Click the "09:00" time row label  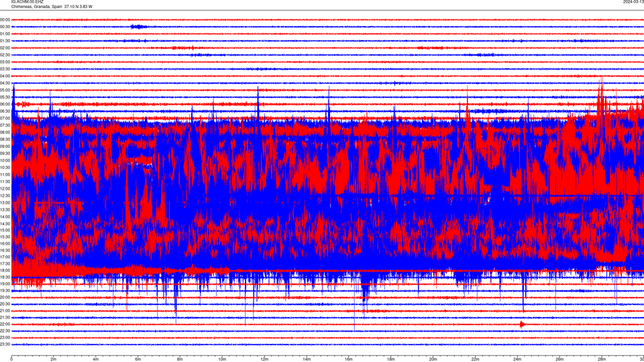coord(5,146)
